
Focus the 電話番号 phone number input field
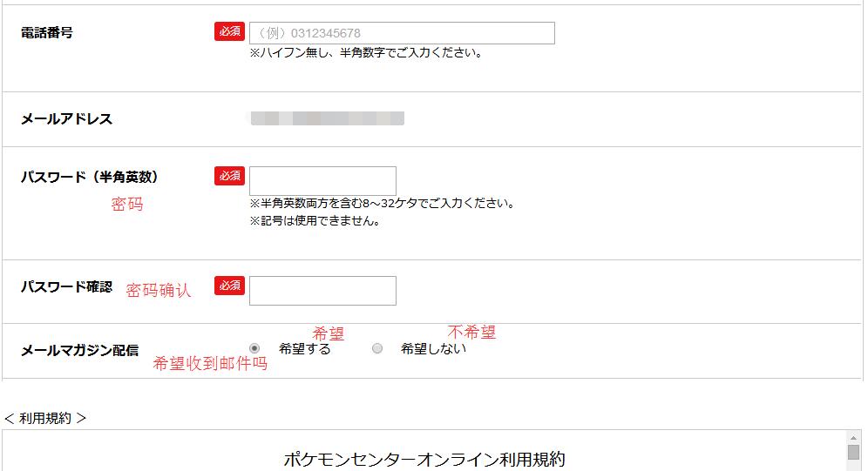point(402,33)
